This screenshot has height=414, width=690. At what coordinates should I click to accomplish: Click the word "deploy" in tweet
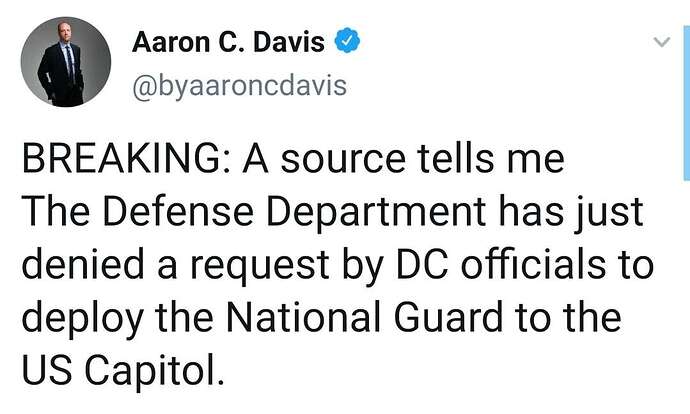83,319
